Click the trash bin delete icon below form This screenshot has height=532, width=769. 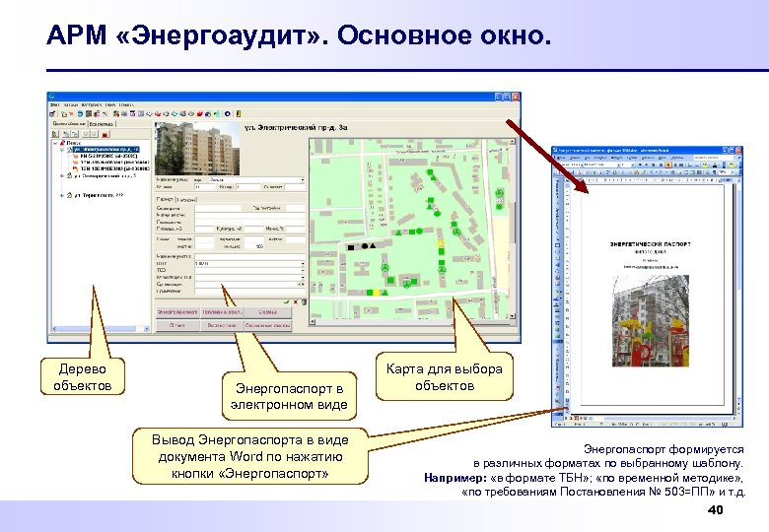304,301
